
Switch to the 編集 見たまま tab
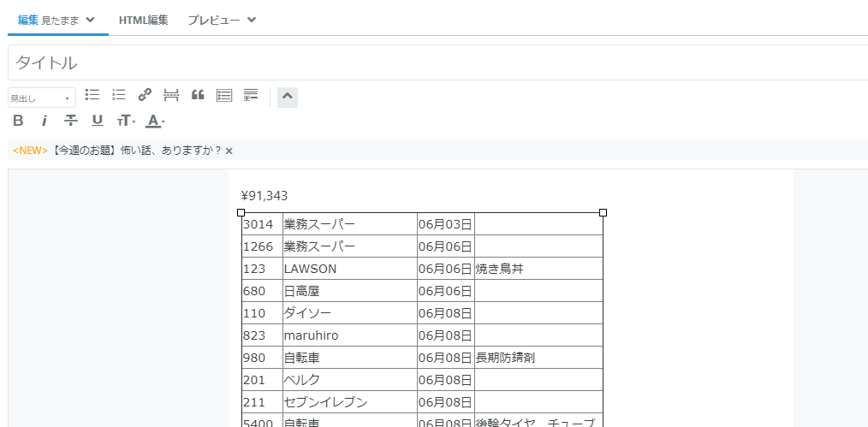[57, 20]
